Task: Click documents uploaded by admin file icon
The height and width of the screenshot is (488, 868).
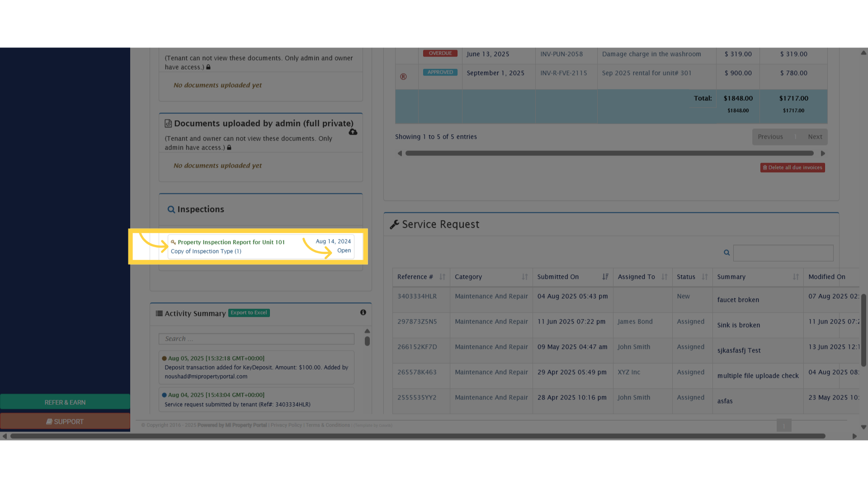Action: 168,123
